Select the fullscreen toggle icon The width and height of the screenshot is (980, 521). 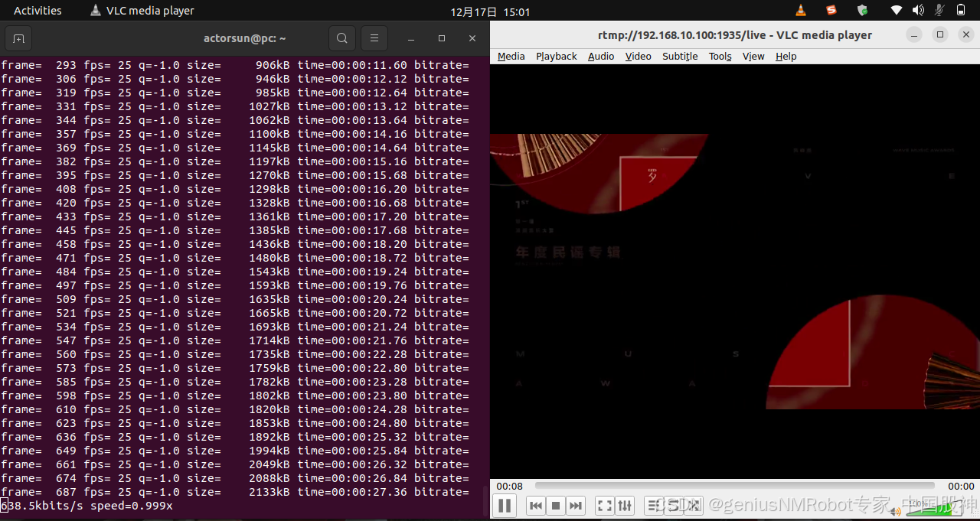[604, 505]
